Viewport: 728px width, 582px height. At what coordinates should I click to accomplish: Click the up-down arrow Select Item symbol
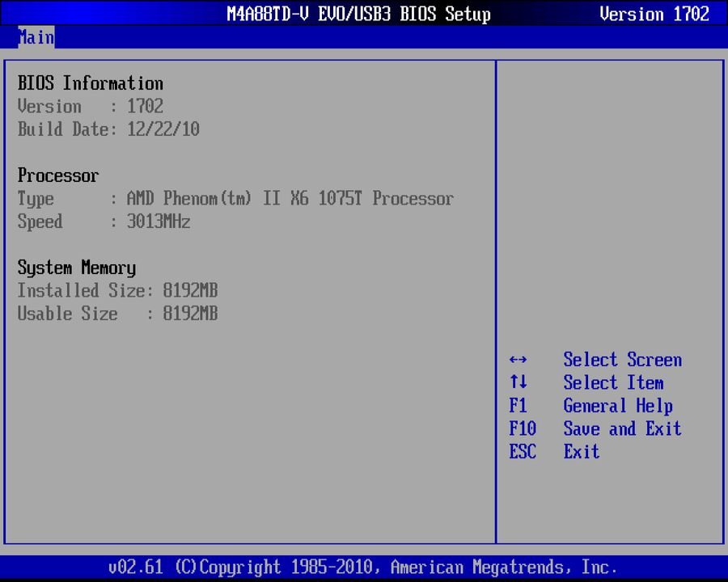point(518,382)
